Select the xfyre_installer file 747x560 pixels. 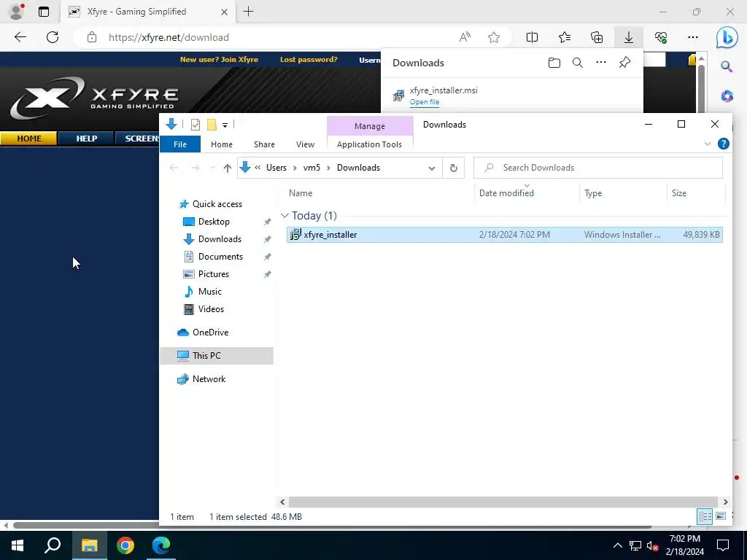pos(505,234)
